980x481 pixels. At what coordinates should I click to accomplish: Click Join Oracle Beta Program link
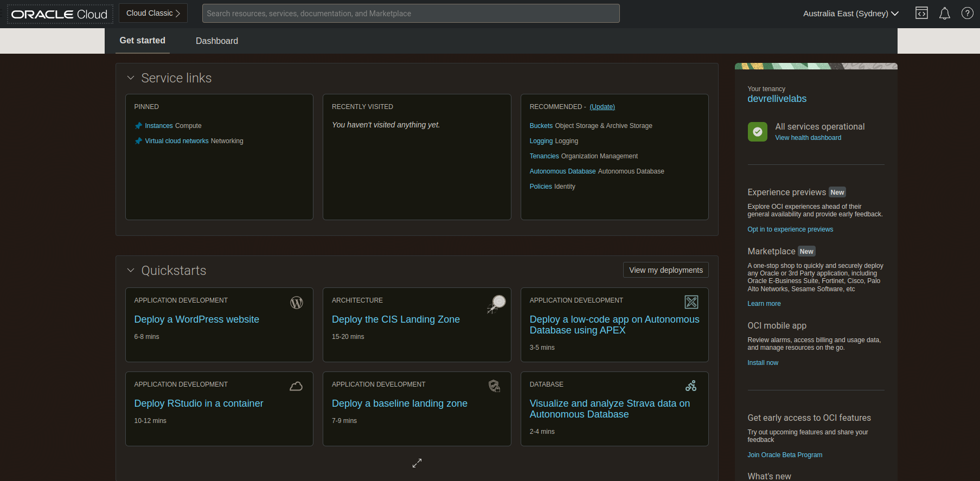[785, 455]
